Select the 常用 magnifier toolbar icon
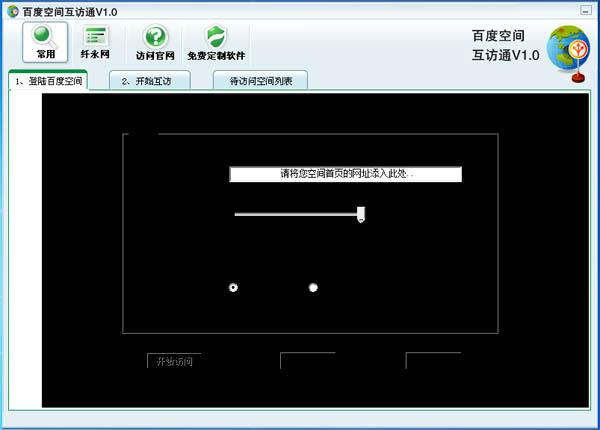This screenshot has width=600, height=430. (x=45, y=42)
